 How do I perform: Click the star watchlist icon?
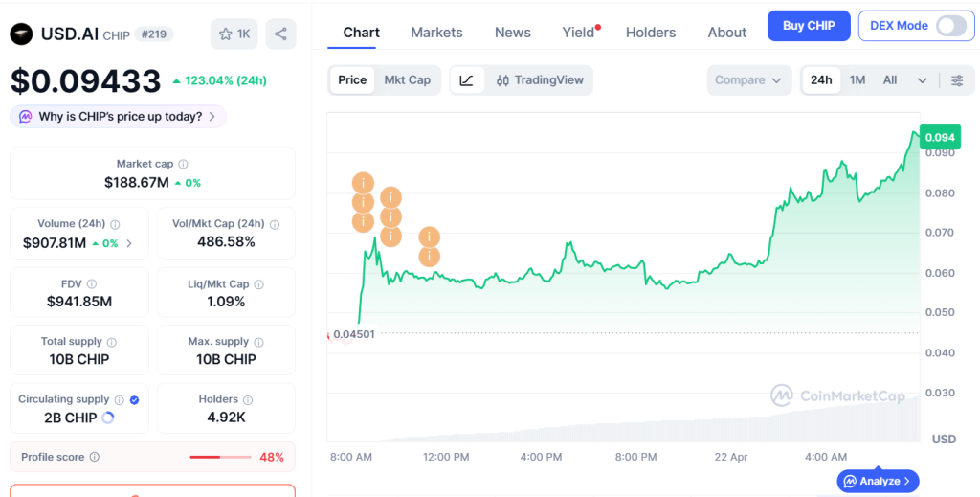click(226, 34)
